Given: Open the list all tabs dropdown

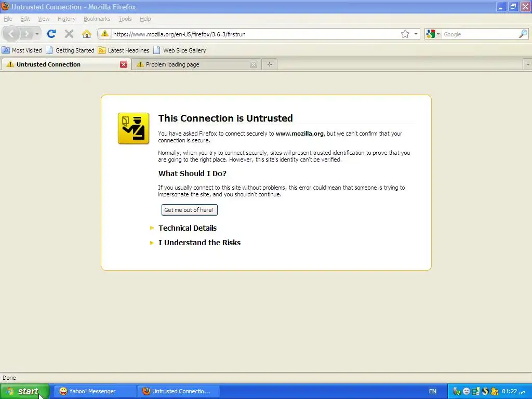Looking at the screenshot, I should [x=528, y=64].
